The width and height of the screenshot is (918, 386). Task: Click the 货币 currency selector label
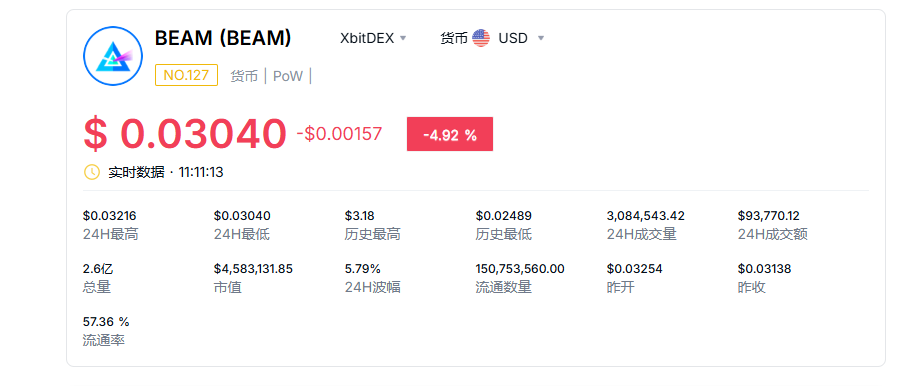[x=454, y=38]
